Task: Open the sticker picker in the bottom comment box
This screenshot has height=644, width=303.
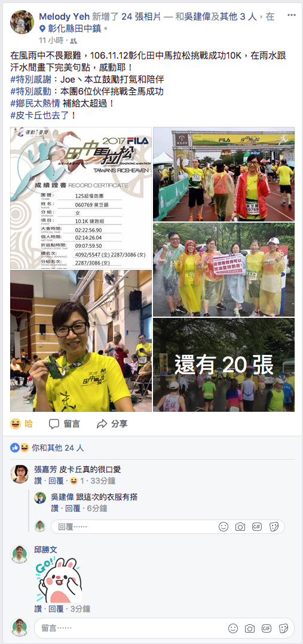Action: 283,628
